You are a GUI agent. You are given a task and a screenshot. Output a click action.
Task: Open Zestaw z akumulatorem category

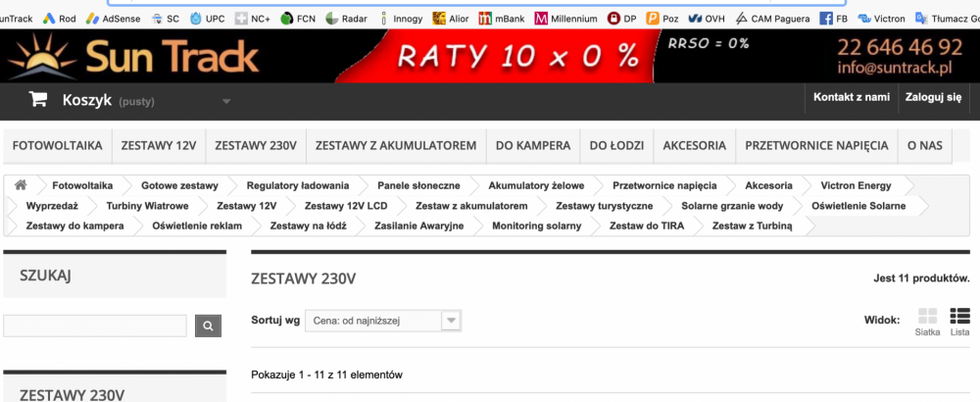pos(471,206)
